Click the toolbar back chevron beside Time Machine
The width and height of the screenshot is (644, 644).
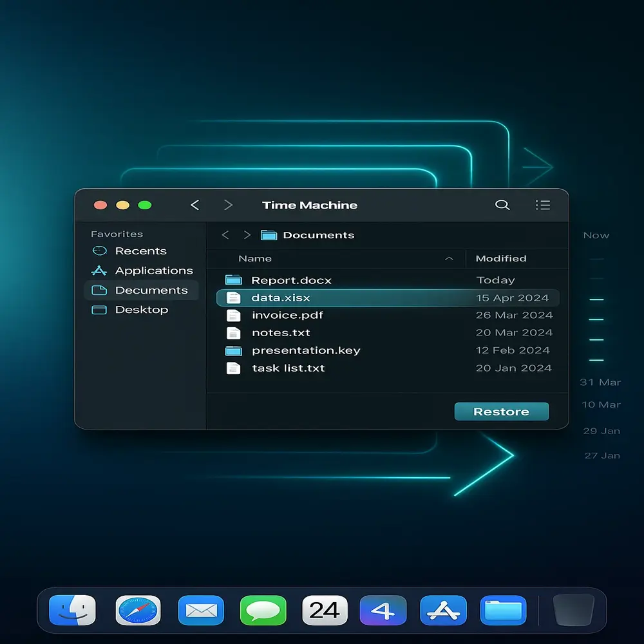pos(195,205)
